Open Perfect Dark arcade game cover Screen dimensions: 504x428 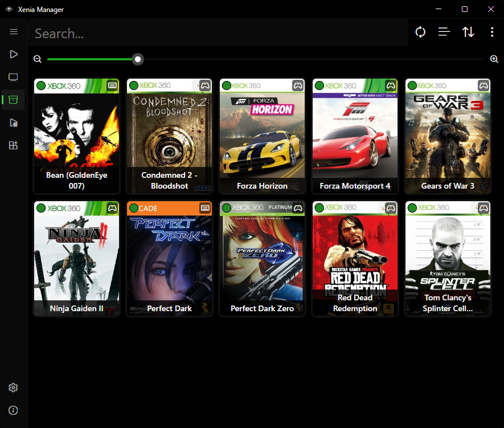169,259
